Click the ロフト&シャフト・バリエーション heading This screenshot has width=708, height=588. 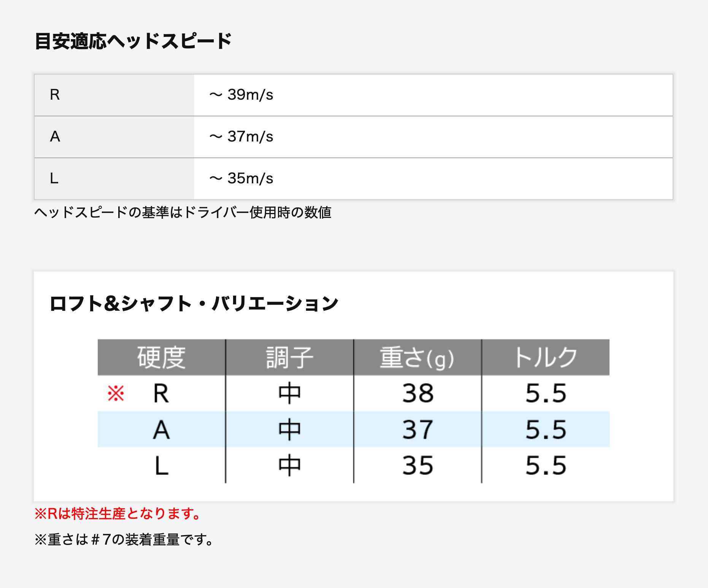click(x=194, y=304)
